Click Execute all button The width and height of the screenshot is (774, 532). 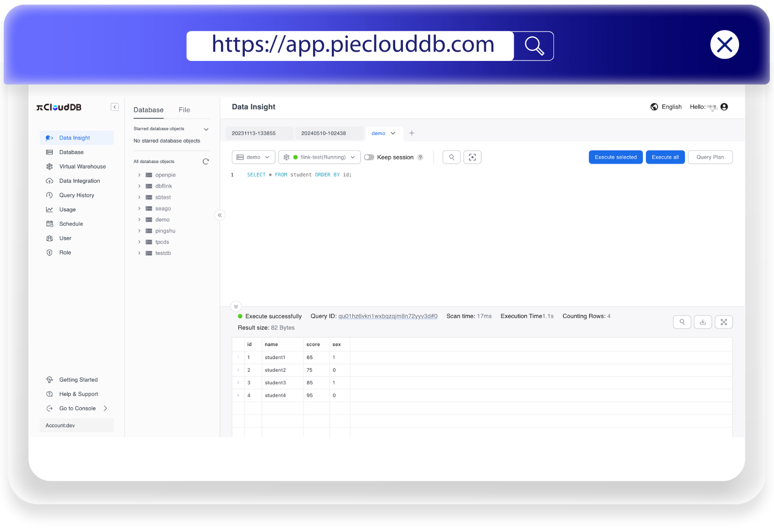(x=665, y=157)
